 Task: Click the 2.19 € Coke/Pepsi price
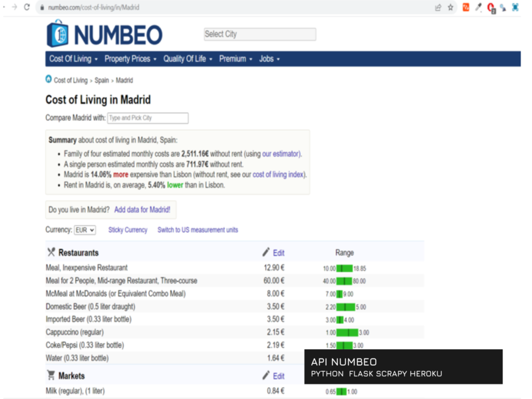pyautogui.click(x=275, y=345)
